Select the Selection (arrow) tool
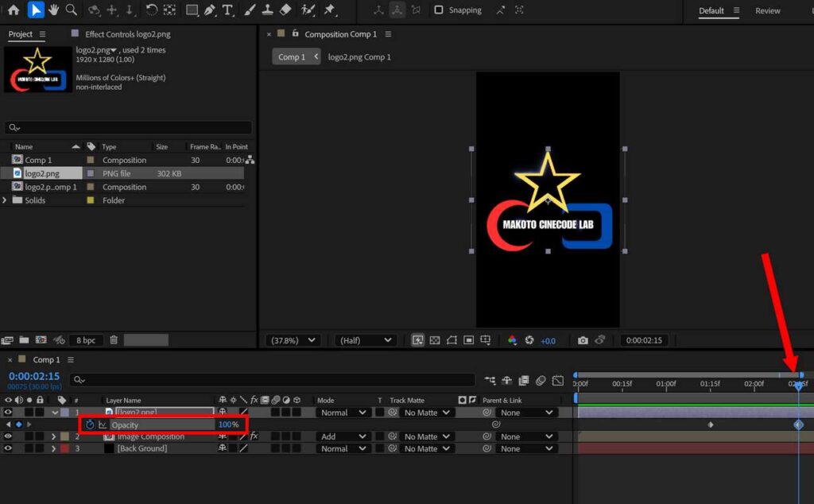The height and width of the screenshot is (504, 814). click(35, 10)
